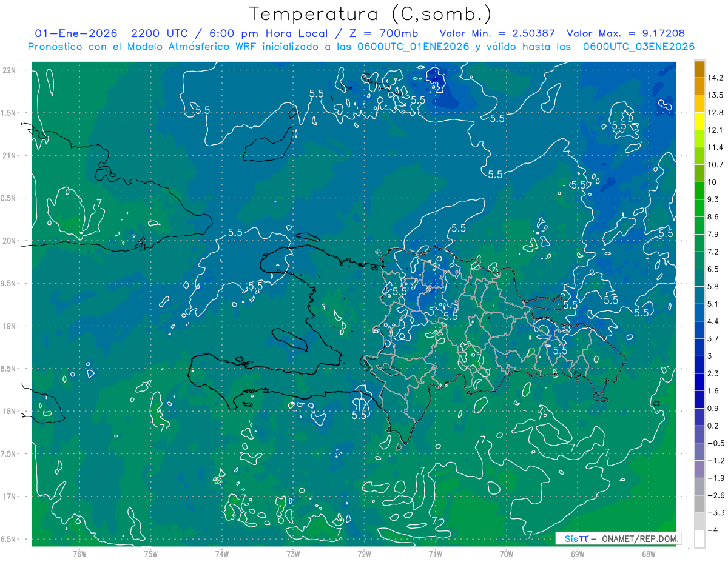This screenshot has width=728, height=562.
Task: Click the '22N' latitude label
Action: tap(10, 70)
